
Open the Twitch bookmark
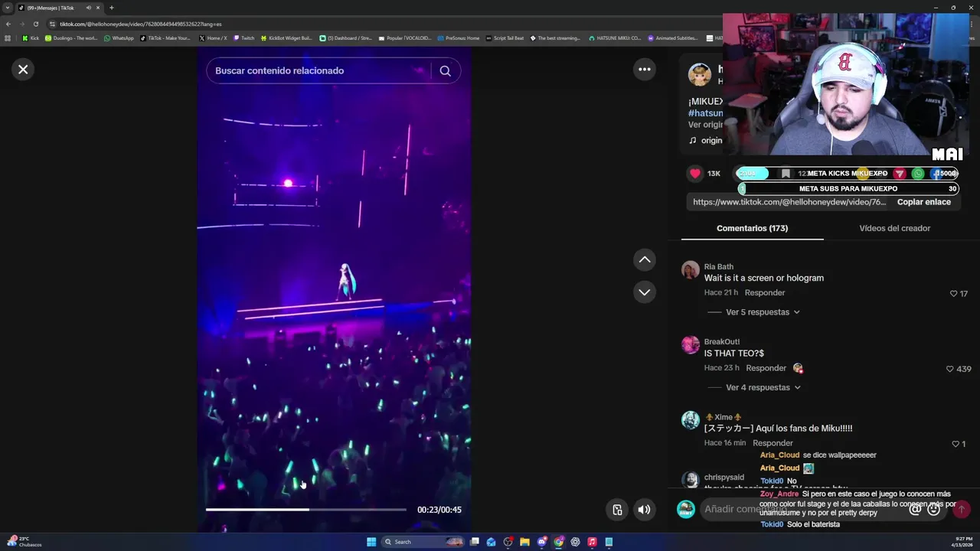tap(244, 38)
